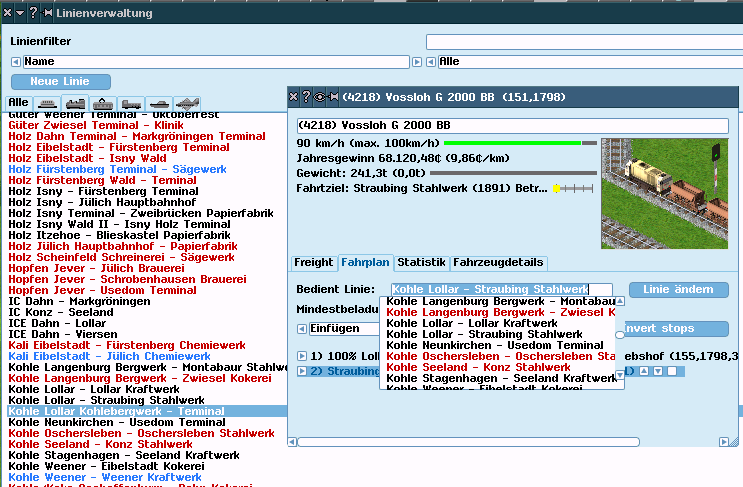This screenshot has height=487, width=743.
Task: Select the train vehicle type filter tab
Action: (75, 103)
